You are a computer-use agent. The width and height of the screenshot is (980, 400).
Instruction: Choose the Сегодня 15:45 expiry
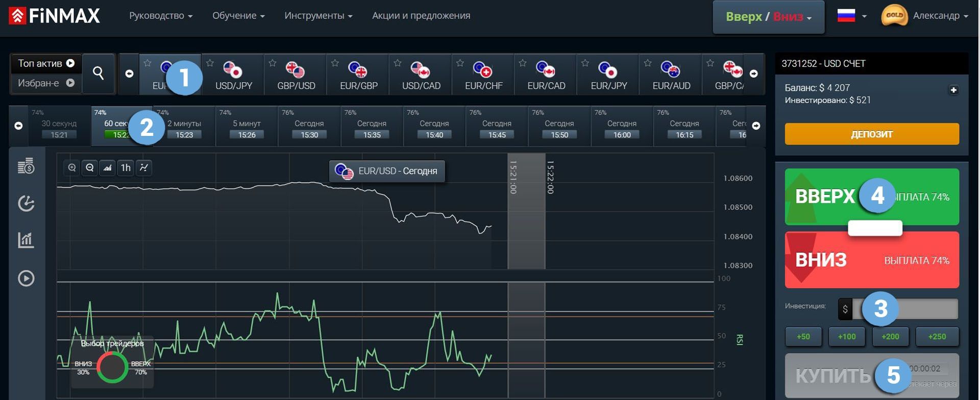[497, 126]
